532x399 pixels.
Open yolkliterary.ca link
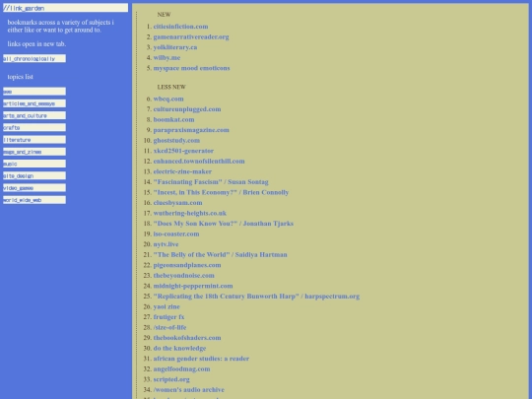click(175, 47)
